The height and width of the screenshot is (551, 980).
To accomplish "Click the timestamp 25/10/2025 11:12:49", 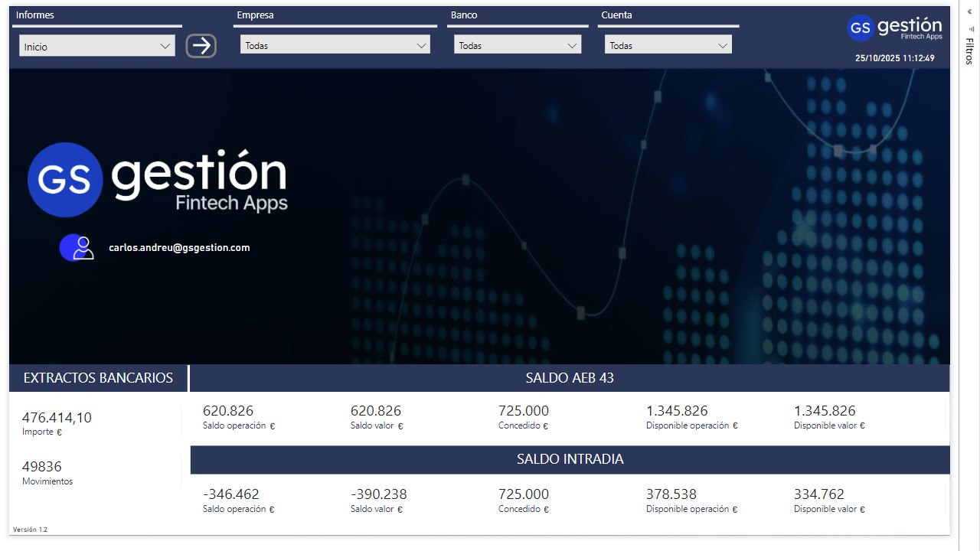I will (894, 58).
